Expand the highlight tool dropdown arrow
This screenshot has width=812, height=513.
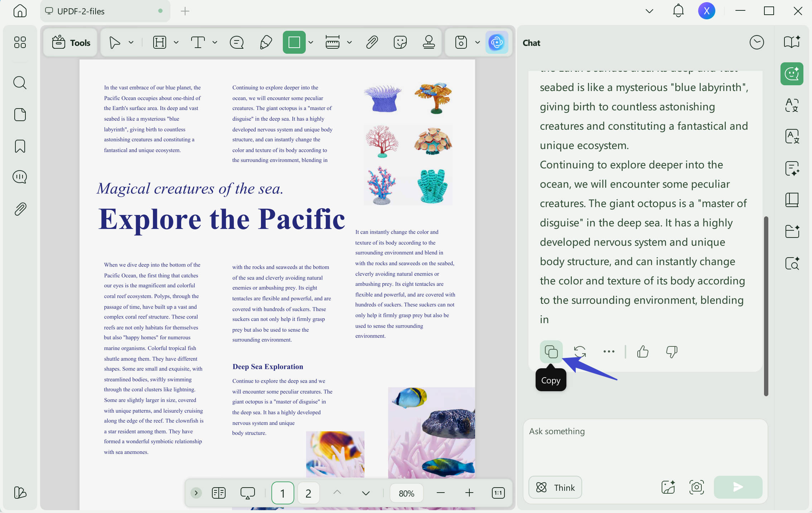(176, 42)
